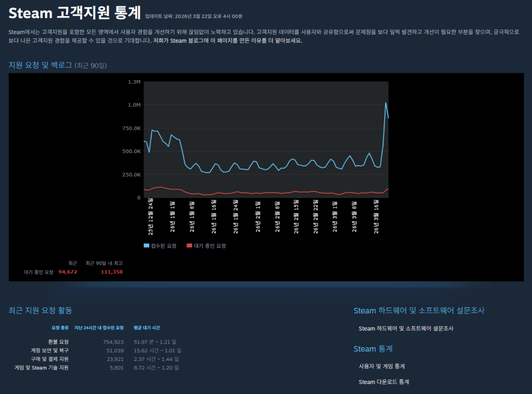Click the 업데이트 날짜 timestamp text
Image resolution: width=532 pixels, height=394 pixels.
194,16
